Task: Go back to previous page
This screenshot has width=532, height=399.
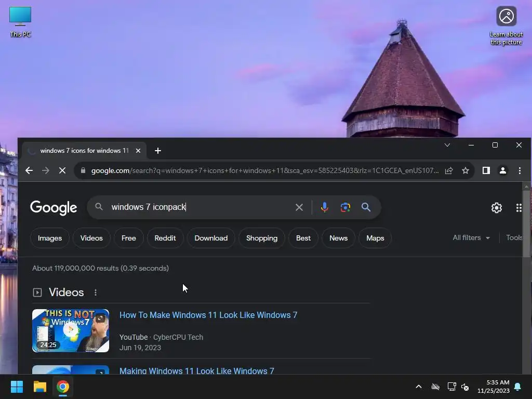Action: [x=29, y=170]
